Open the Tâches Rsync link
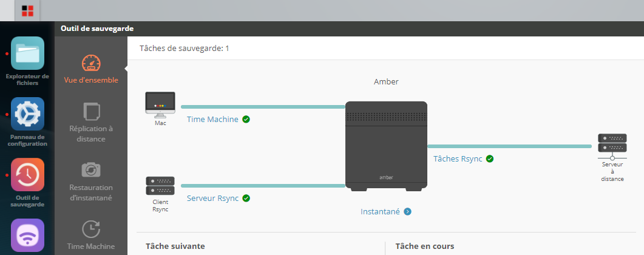This screenshot has height=255, width=644. pyautogui.click(x=458, y=159)
